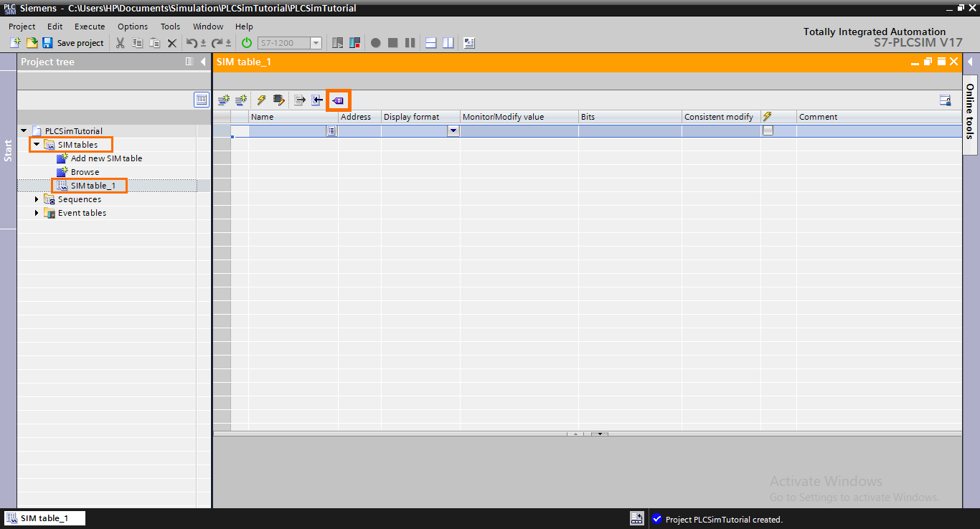Image resolution: width=980 pixels, height=529 pixels.
Task: Click the Stop simulation icon
Action: (x=392, y=42)
